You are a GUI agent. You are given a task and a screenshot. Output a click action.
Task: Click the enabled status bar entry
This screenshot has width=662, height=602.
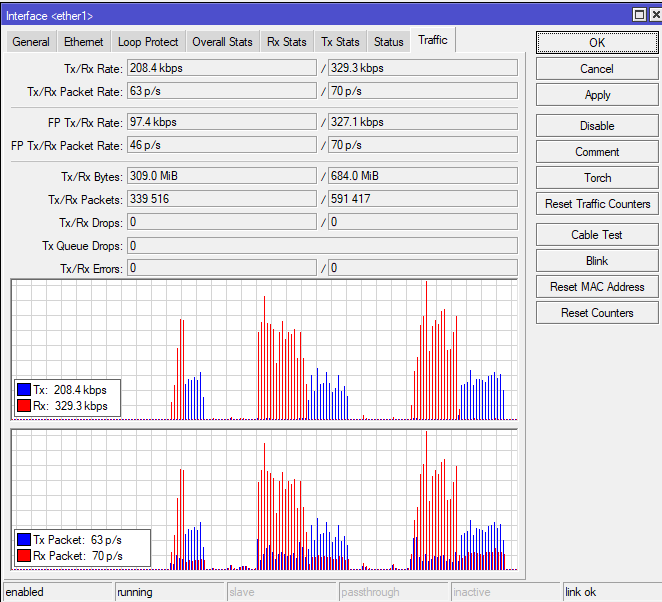(x=58, y=592)
